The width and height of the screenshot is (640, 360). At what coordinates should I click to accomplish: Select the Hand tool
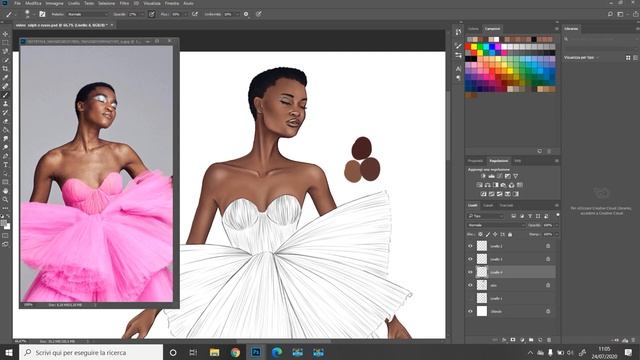point(5,191)
